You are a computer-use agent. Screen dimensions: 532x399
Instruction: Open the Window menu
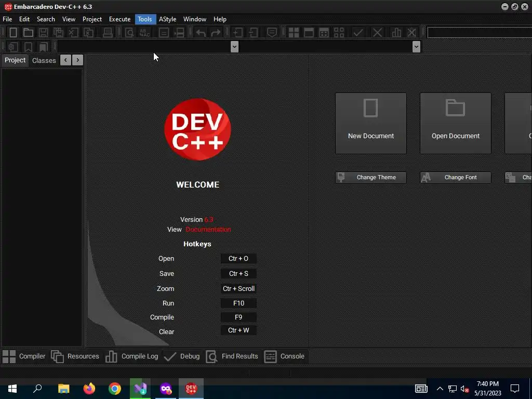(195, 19)
